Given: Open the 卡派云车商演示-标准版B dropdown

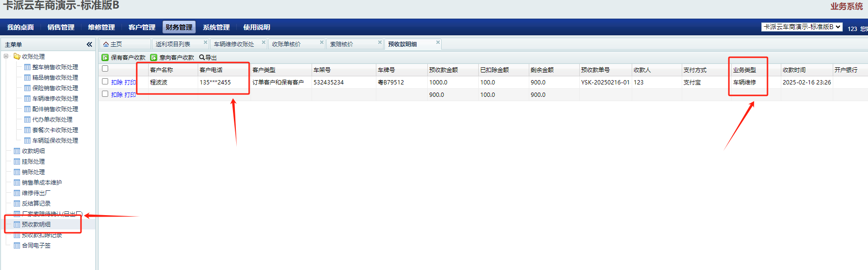Looking at the screenshot, I should [x=802, y=27].
